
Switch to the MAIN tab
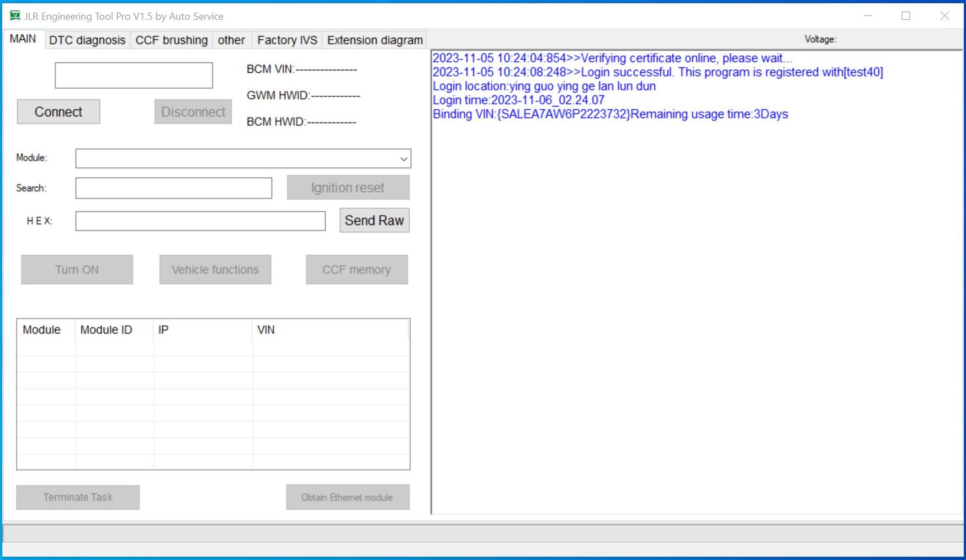pyautogui.click(x=23, y=39)
